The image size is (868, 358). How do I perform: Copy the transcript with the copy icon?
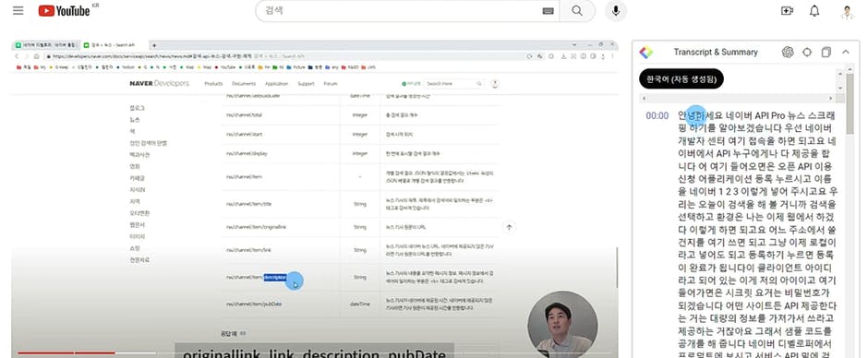tap(826, 52)
